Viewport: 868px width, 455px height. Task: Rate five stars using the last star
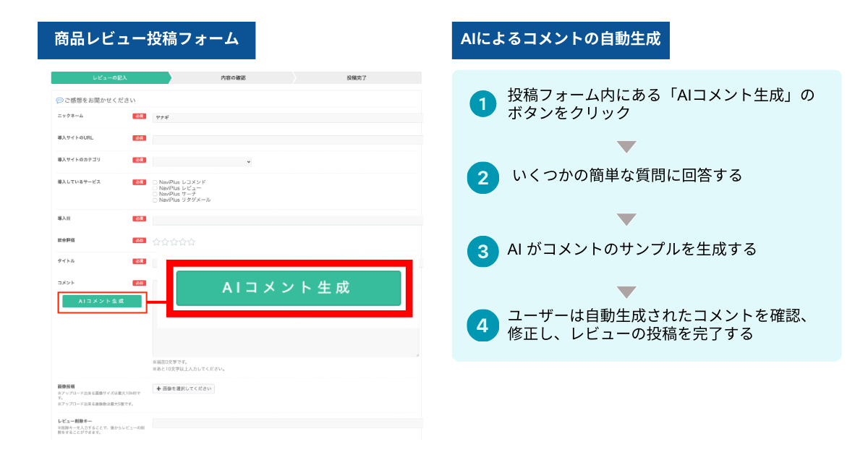point(191,242)
